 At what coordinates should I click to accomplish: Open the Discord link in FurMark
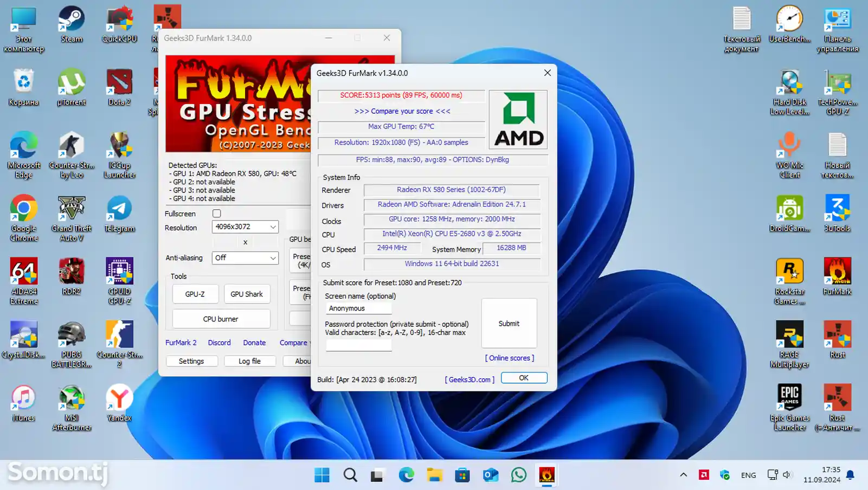[219, 343]
